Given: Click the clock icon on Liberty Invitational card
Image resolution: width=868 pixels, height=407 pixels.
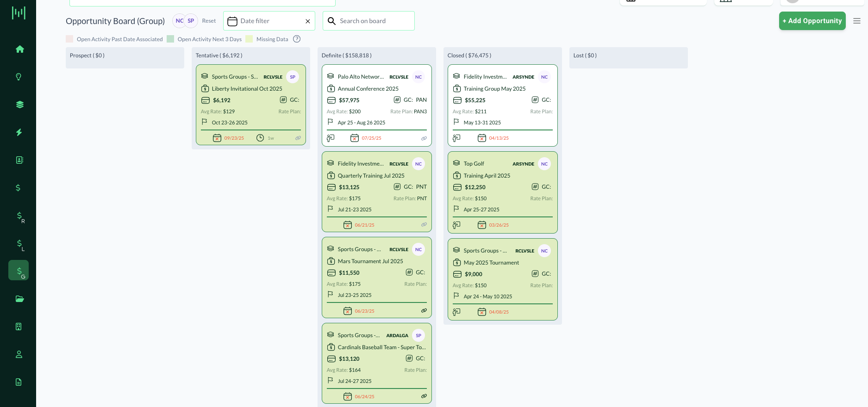Looking at the screenshot, I should pyautogui.click(x=260, y=138).
